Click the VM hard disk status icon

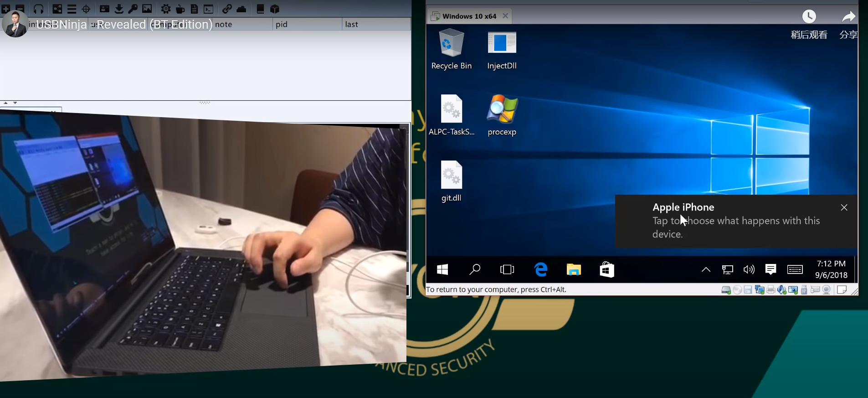(x=726, y=290)
